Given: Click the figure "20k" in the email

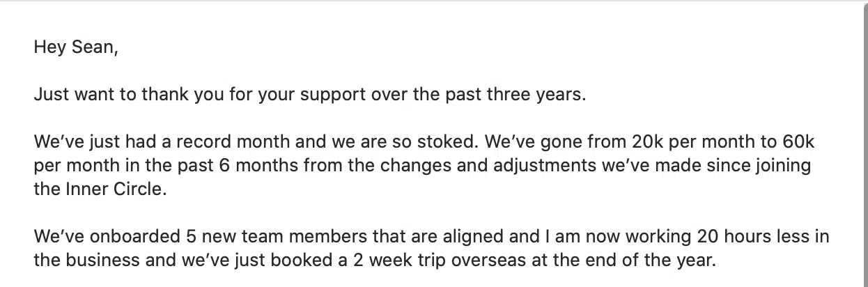Looking at the screenshot, I should (649, 142).
